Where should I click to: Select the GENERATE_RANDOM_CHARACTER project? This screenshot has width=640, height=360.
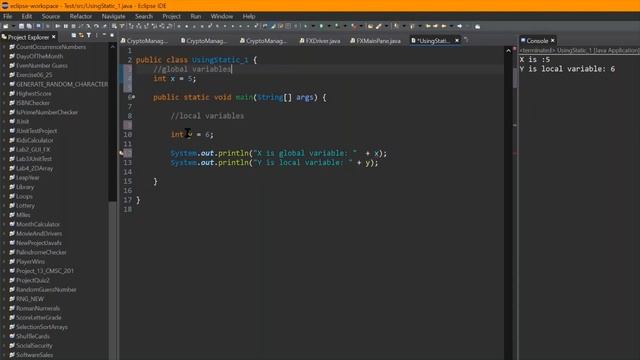tap(62, 84)
